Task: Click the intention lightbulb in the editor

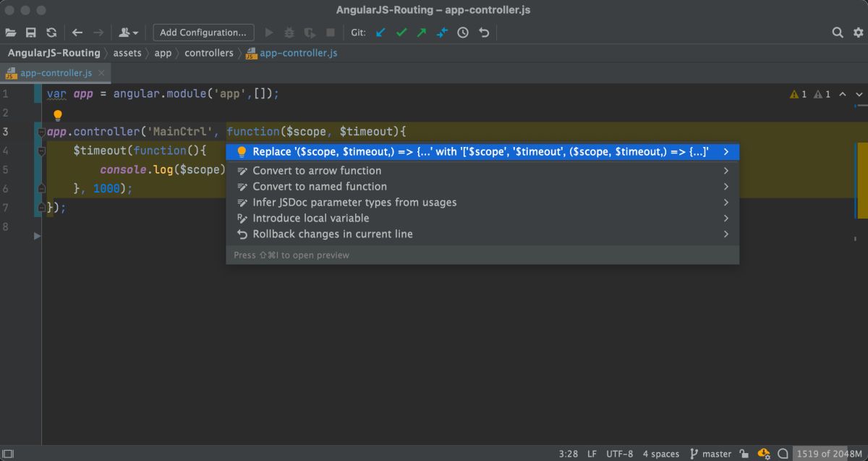Action: 58,115
